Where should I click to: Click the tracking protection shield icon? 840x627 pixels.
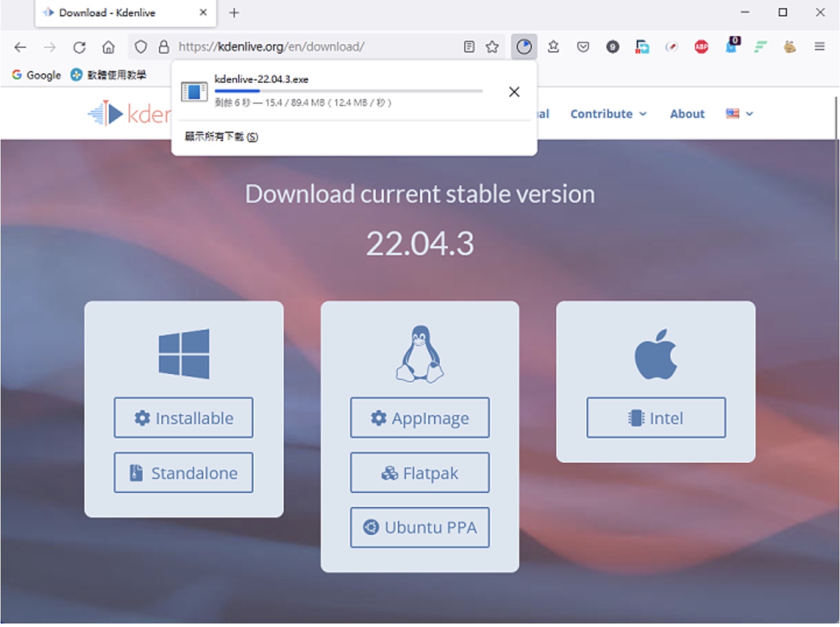click(x=140, y=47)
